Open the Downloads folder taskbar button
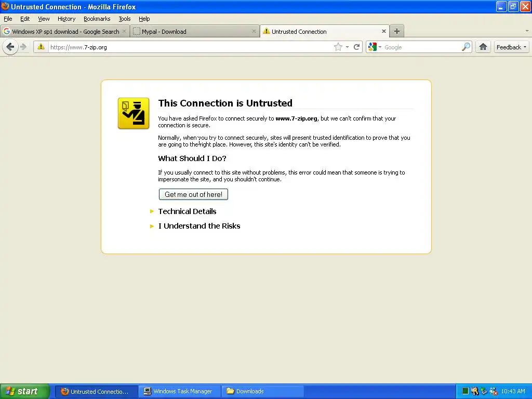 [262, 391]
